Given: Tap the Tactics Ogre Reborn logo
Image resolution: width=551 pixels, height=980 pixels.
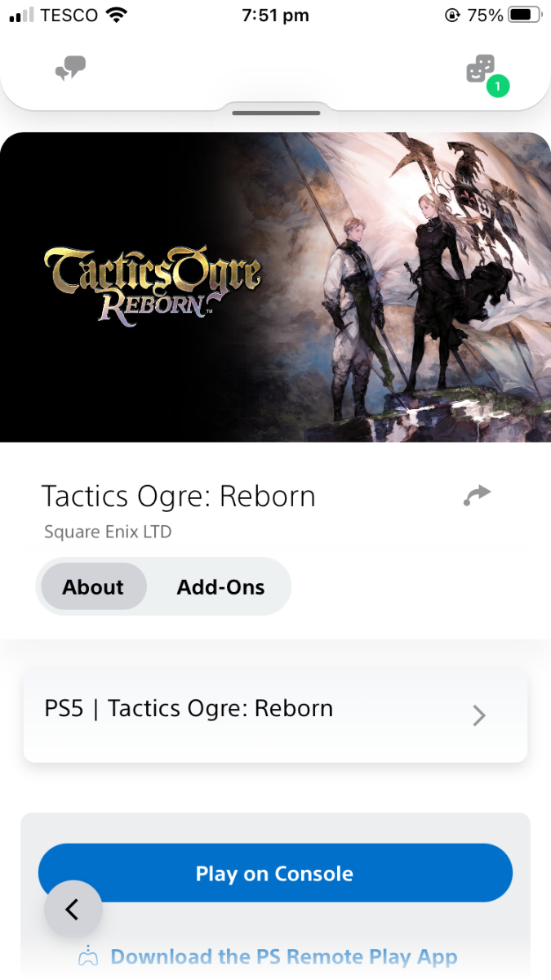Looking at the screenshot, I should click(153, 283).
